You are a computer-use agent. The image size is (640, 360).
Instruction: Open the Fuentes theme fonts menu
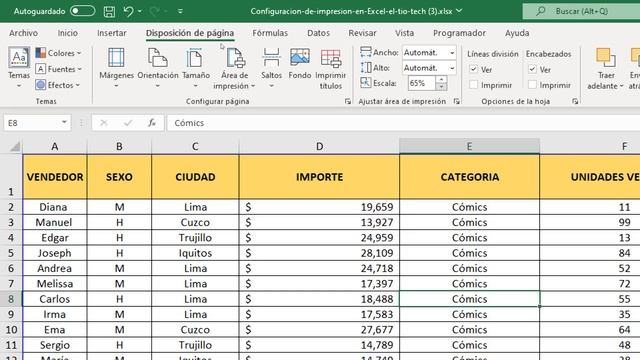(x=58, y=69)
